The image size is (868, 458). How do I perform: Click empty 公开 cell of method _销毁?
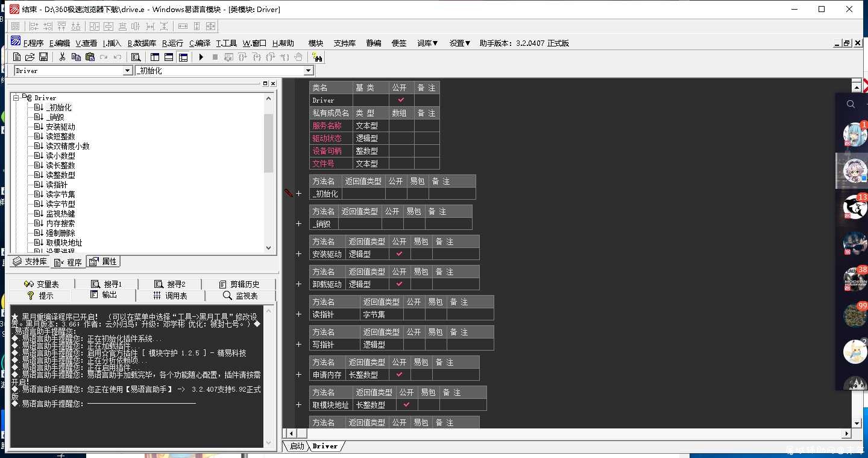coord(392,224)
